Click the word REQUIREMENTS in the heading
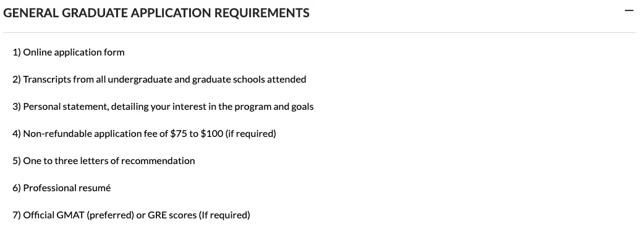The width and height of the screenshot is (644, 227). pyautogui.click(x=262, y=13)
